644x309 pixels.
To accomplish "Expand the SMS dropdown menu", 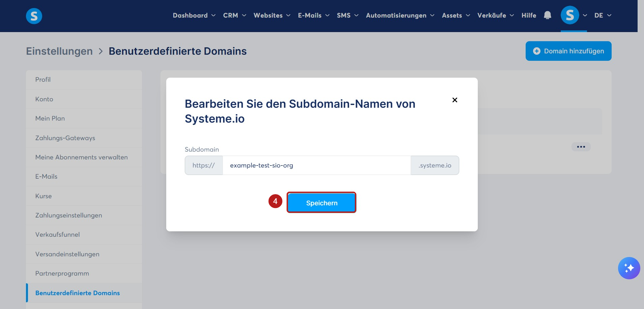I will point(348,15).
